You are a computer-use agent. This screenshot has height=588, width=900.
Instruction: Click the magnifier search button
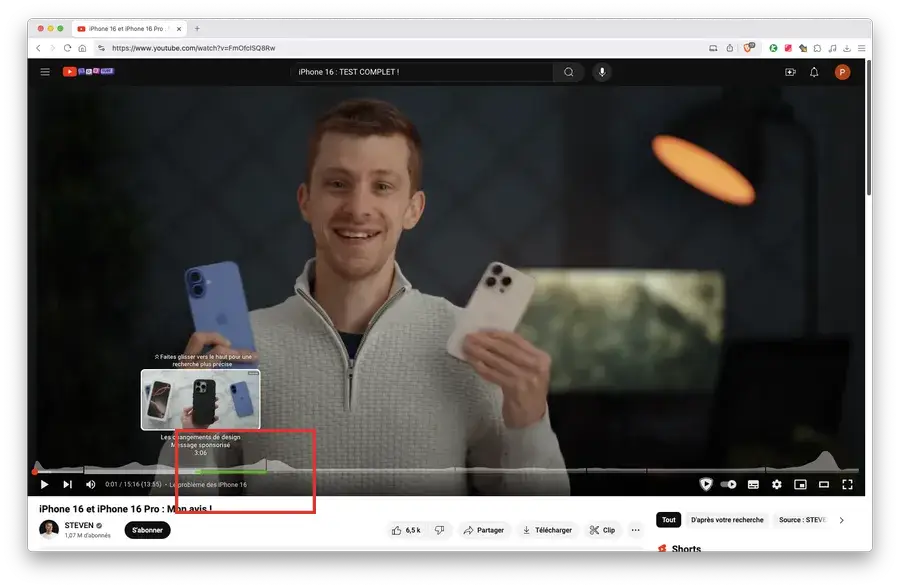568,72
